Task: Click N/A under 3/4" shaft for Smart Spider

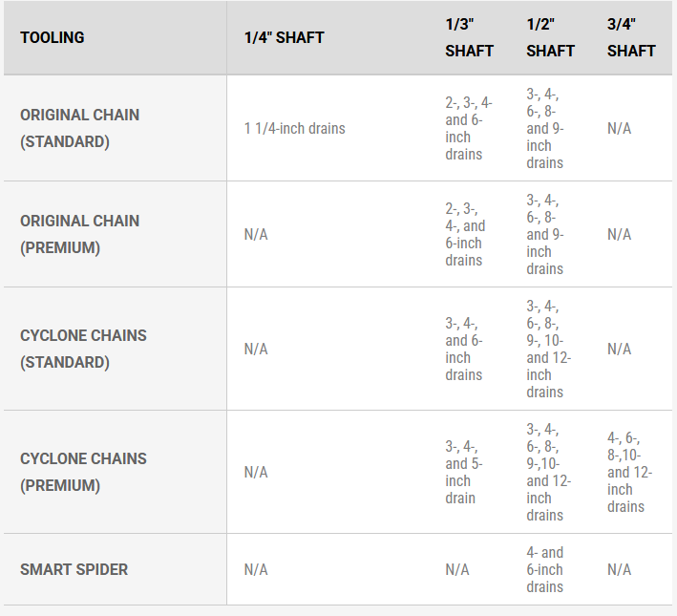Action: (x=619, y=569)
